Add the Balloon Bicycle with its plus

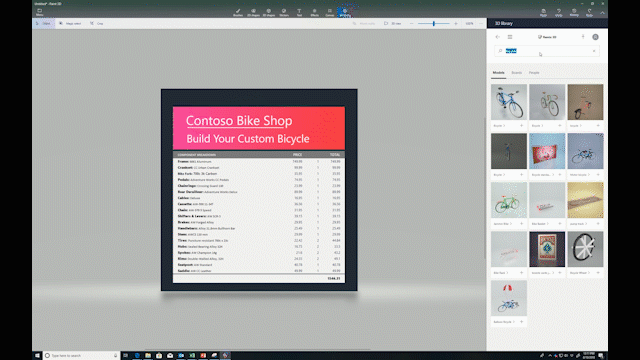pyautogui.click(x=522, y=322)
